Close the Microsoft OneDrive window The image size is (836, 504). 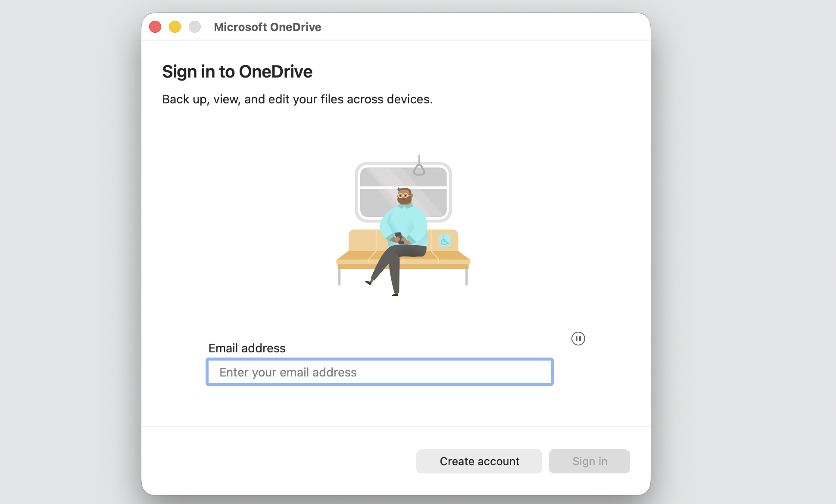click(155, 27)
